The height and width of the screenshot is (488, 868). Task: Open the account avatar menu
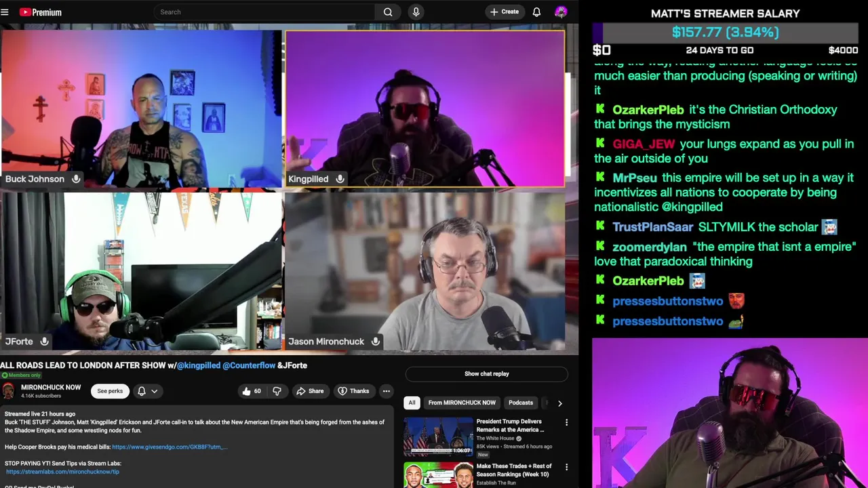point(561,12)
